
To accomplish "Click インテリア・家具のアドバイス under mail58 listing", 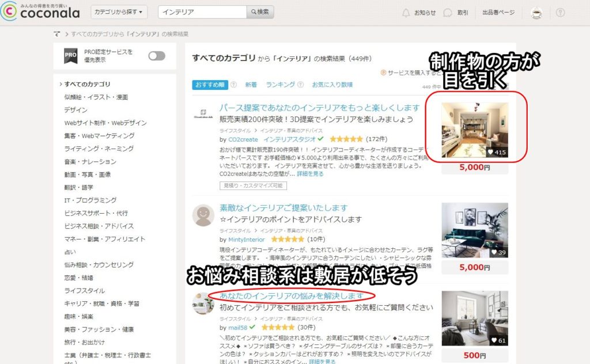I will click(291, 319).
